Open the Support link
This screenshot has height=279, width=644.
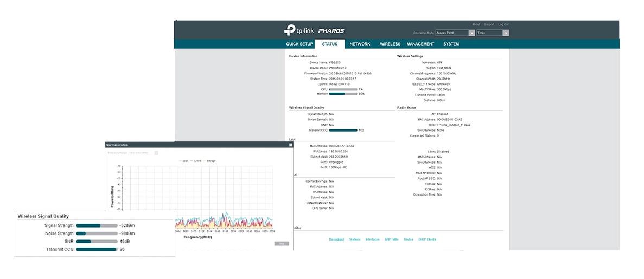489,24
